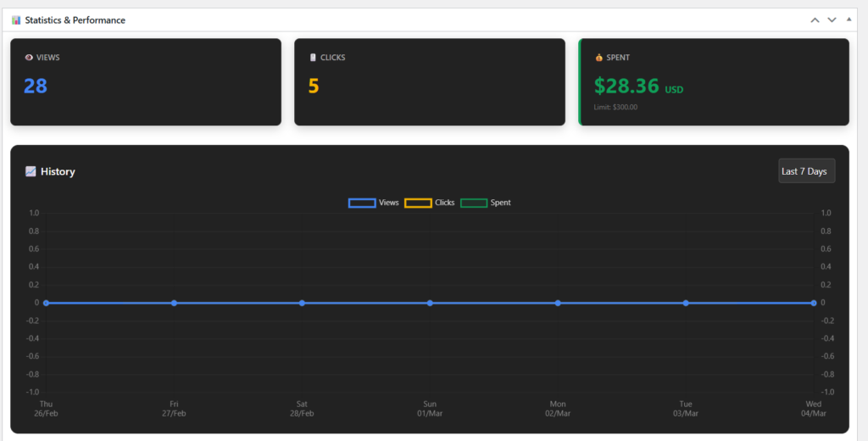Click the icon next to Clicks label
This screenshot has width=868, height=441.
pyautogui.click(x=313, y=58)
